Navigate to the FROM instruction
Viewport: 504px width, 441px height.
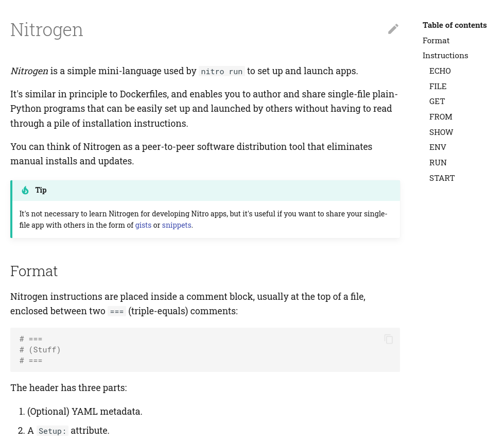pyautogui.click(x=441, y=116)
